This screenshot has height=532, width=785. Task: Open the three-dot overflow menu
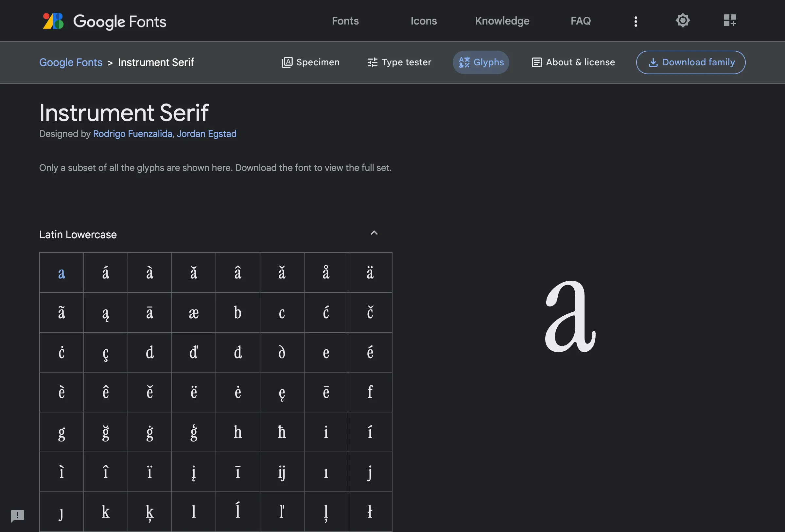pos(636,21)
